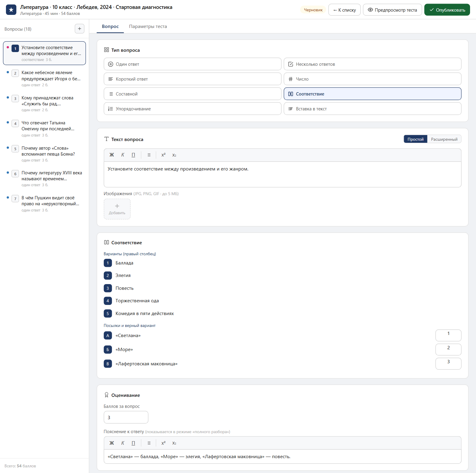Add an image to the question
Screen dimensions: 476x473
point(117,209)
